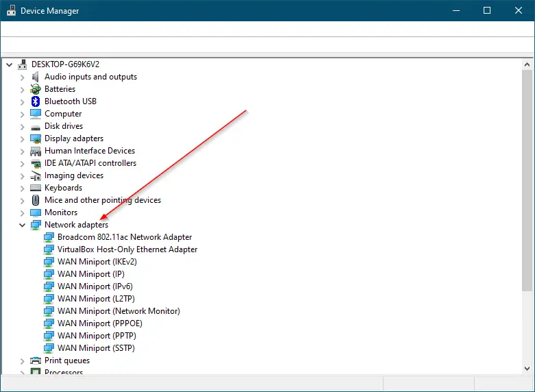
Task: Click the WAN Miniport (L2TP) icon
Action: [x=49, y=299]
